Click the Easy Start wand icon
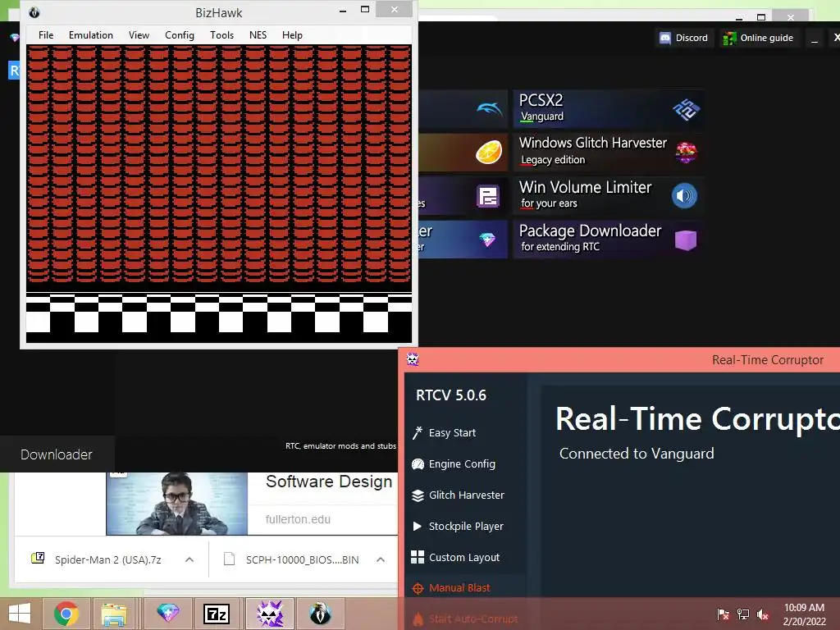 pos(418,432)
